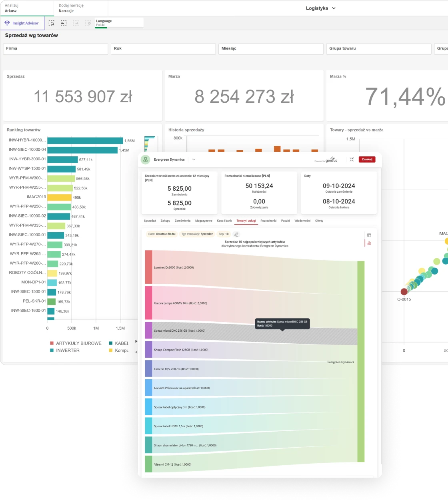Toggle the Data: Ostatnie 30 dni chip
The height and width of the screenshot is (502, 448).
coord(162,234)
